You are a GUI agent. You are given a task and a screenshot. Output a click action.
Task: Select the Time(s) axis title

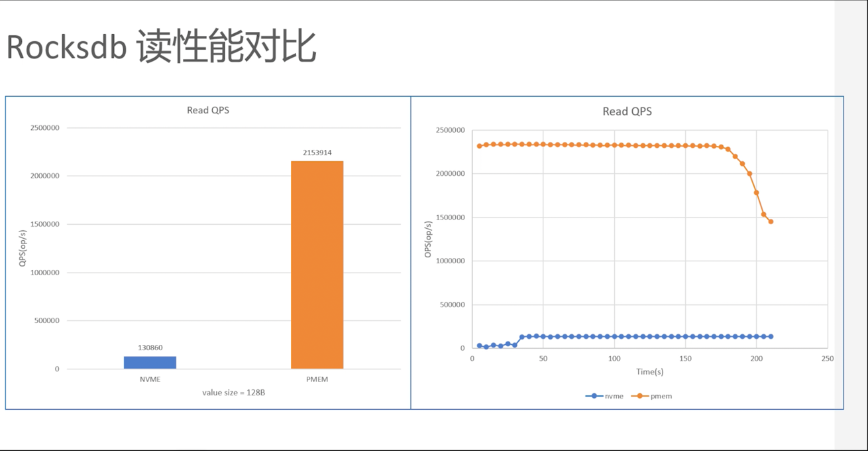[x=649, y=371]
